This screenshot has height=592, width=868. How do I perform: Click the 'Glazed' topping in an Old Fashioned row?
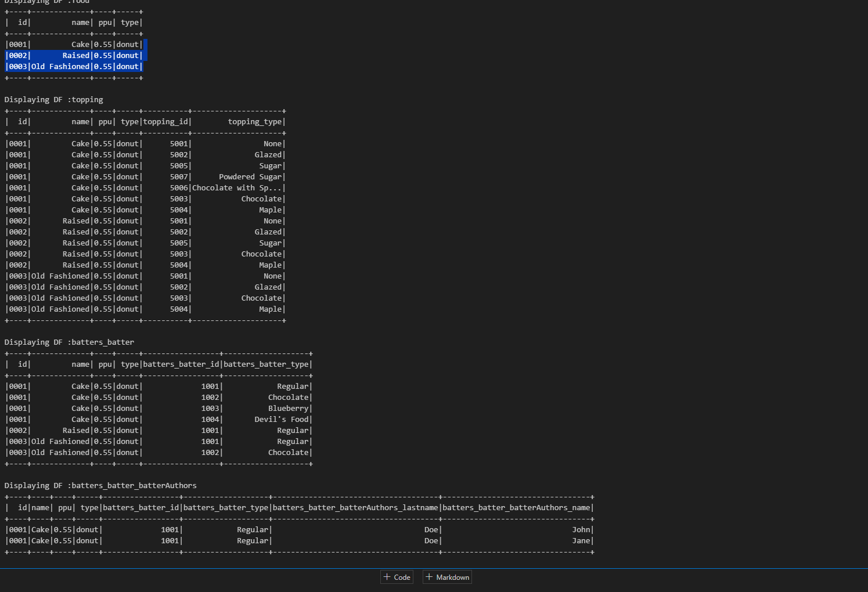[268, 287]
